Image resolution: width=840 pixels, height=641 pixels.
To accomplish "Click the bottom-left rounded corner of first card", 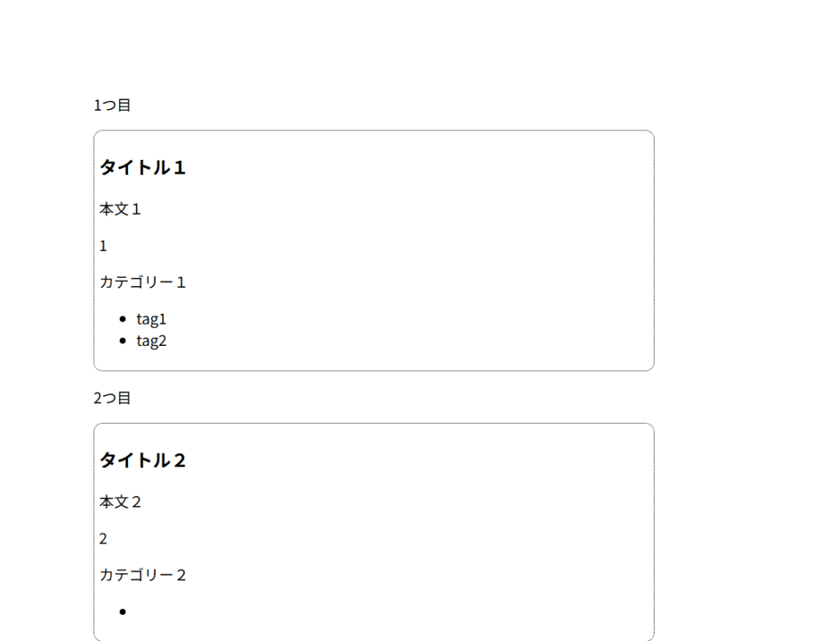I will coord(97,368).
